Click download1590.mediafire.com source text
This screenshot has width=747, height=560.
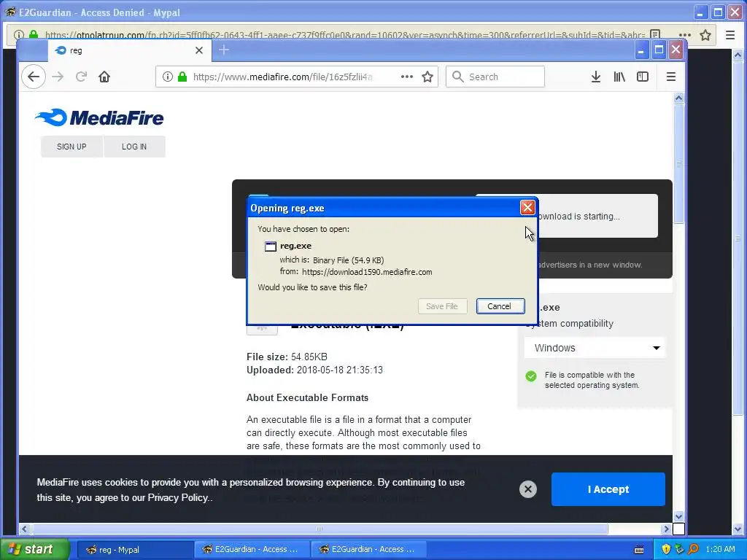point(367,272)
